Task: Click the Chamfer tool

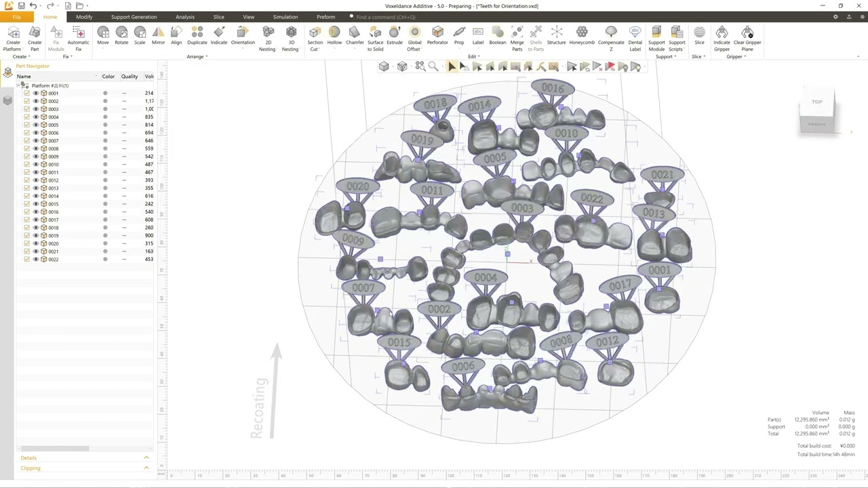Action: click(x=355, y=36)
